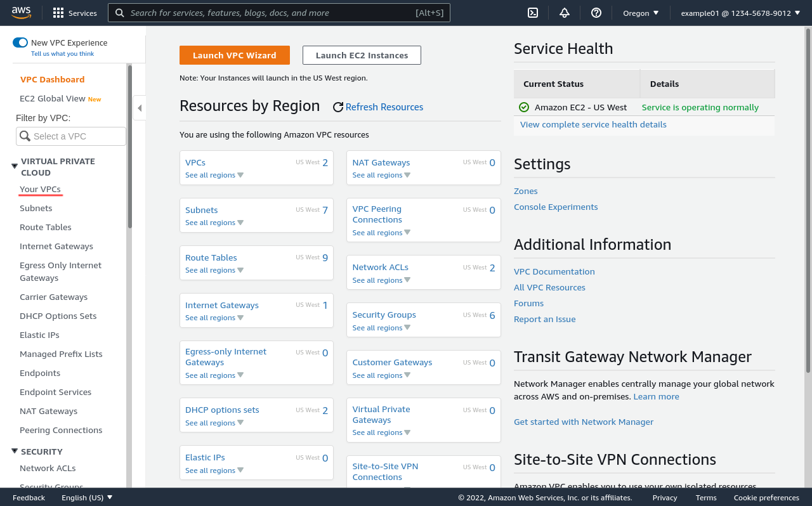Screen dimensions: 812x506
Task: Toggle the New VPC Experience switch
Action: pyautogui.click(x=20, y=42)
